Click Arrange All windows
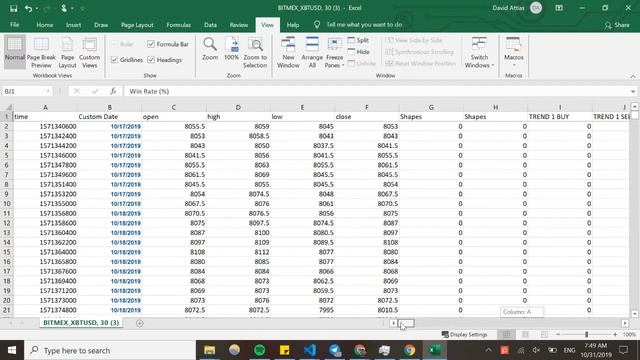The image size is (640, 360). 312,52
